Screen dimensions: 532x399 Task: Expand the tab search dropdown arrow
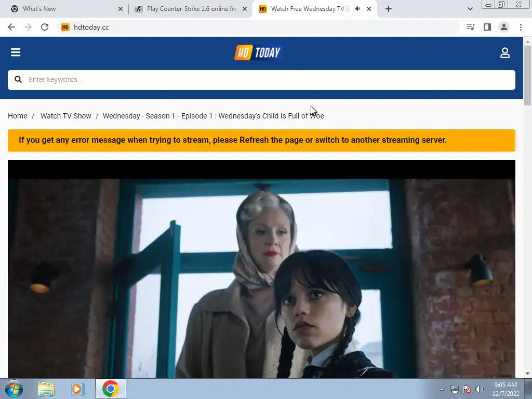pos(470,9)
